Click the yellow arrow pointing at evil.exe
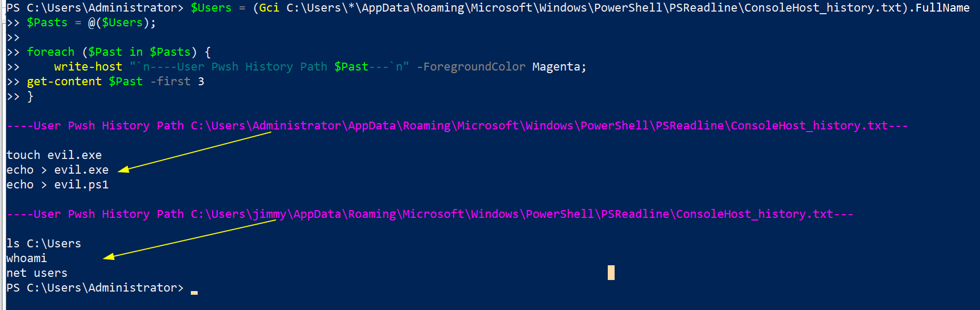Image resolution: width=980 pixels, height=310 pixels. click(x=195, y=151)
